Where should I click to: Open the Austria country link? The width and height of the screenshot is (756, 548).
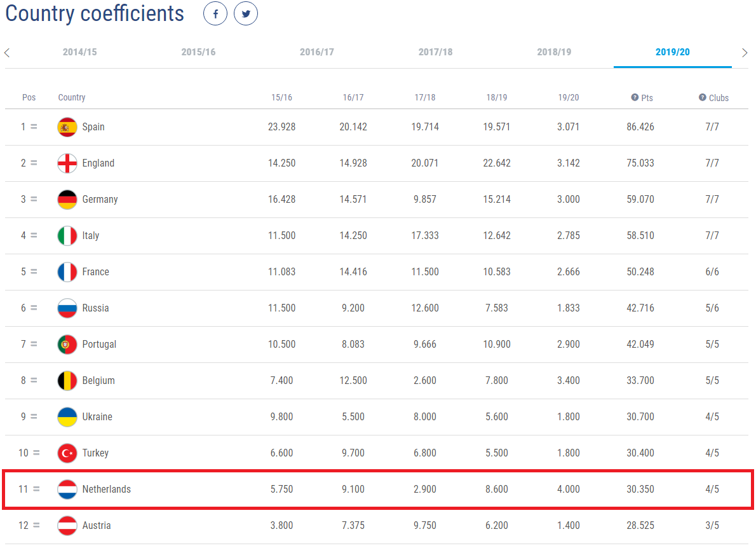pyautogui.click(x=97, y=525)
